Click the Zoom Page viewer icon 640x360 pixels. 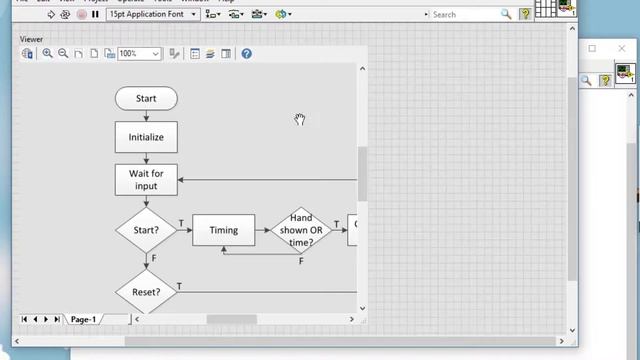[x=94, y=53]
